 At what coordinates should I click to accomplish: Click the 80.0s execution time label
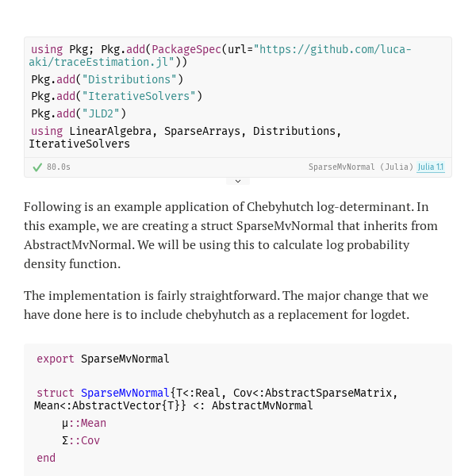point(59,167)
